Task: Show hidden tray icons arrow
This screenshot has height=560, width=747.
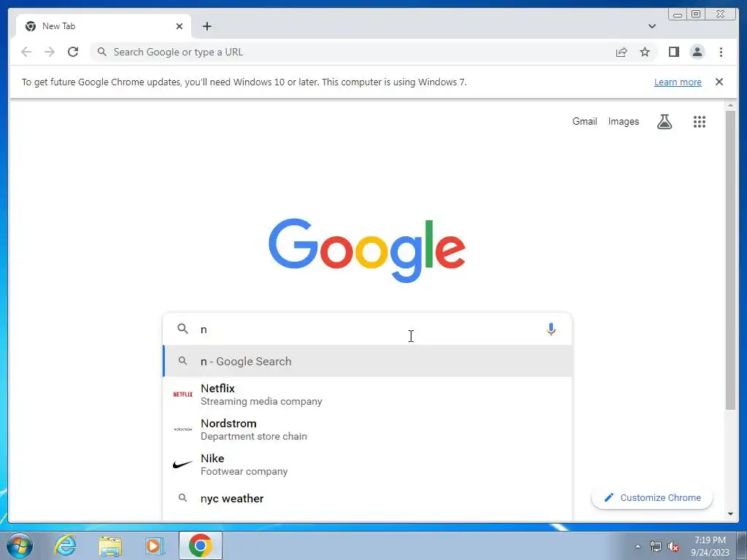Action: click(x=638, y=546)
